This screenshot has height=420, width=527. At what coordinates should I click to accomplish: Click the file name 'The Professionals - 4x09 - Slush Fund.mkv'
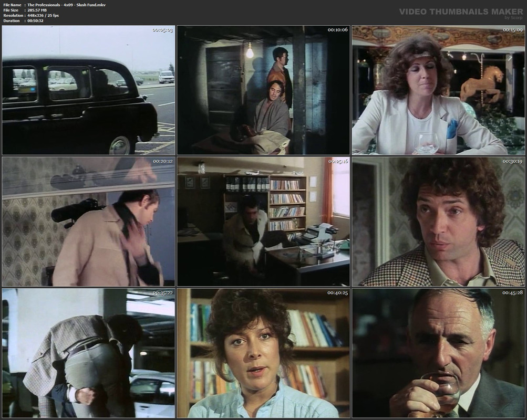tap(67, 5)
